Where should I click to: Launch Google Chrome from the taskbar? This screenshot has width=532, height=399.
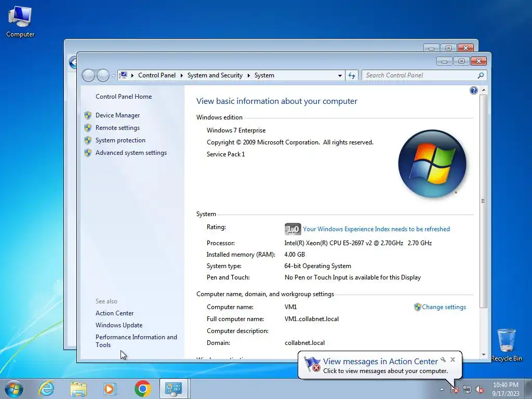[142, 389]
